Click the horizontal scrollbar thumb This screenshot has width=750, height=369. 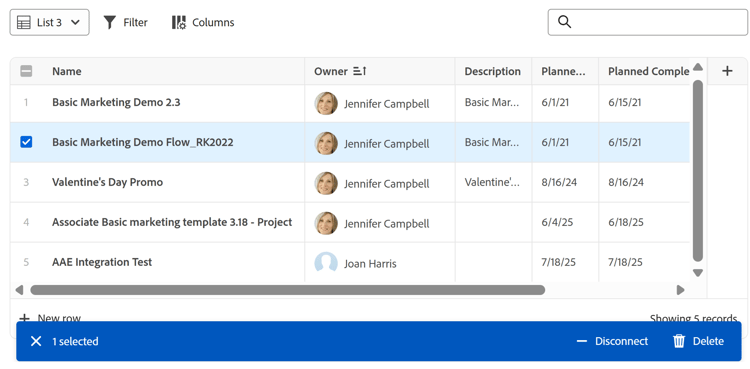point(287,290)
